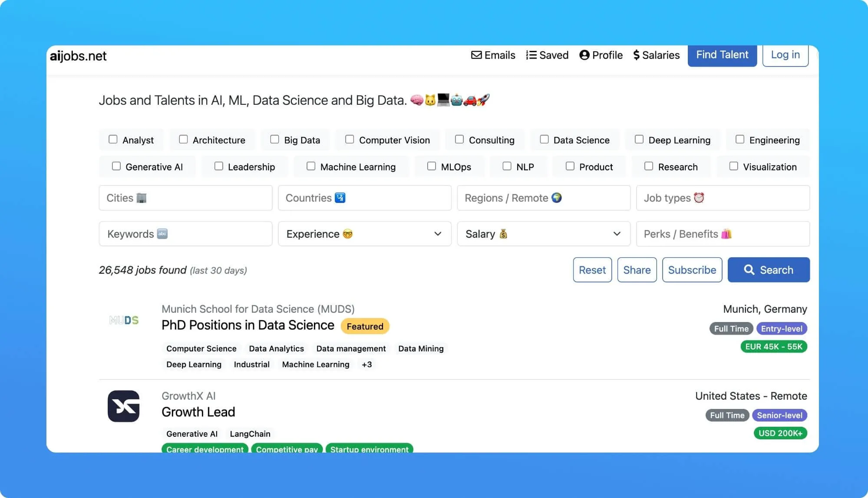The image size is (868, 498).
Task: Click the Perks / Benefits field
Action: pyautogui.click(x=723, y=234)
